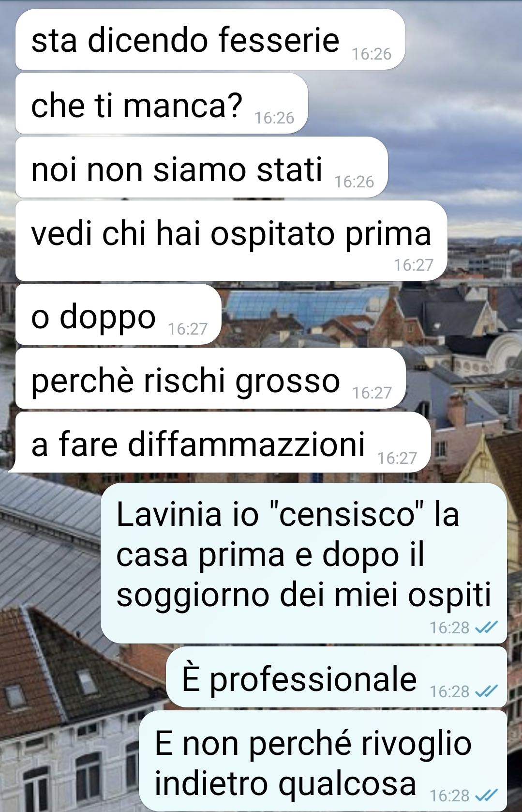The height and width of the screenshot is (812, 522).
Task: Tap 'E non perché rivoglio indietro qualcosa' message
Action: tap(323, 761)
